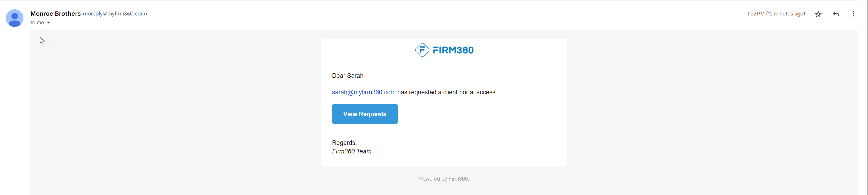868x195 pixels.
Task: Click the noreply@myfirm360.com sender address
Action: [115, 14]
